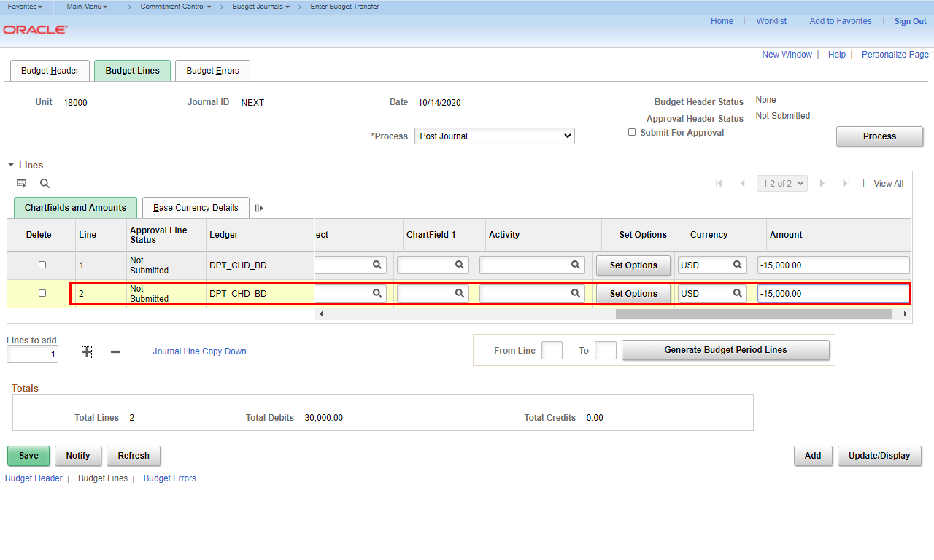Open the Process dropdown list
Screen dimensions: 934x560
pos(494,136)
